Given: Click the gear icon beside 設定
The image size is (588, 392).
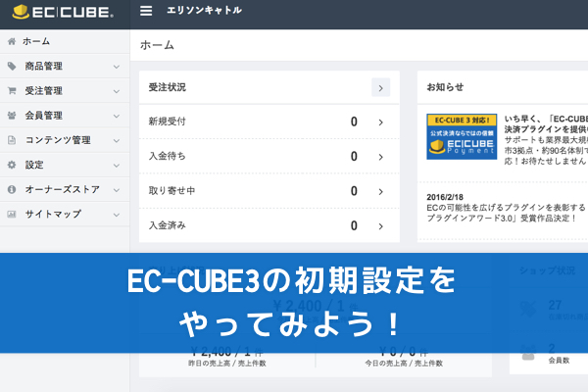Looking at the screenshot, I should click(x=12, y=165).
